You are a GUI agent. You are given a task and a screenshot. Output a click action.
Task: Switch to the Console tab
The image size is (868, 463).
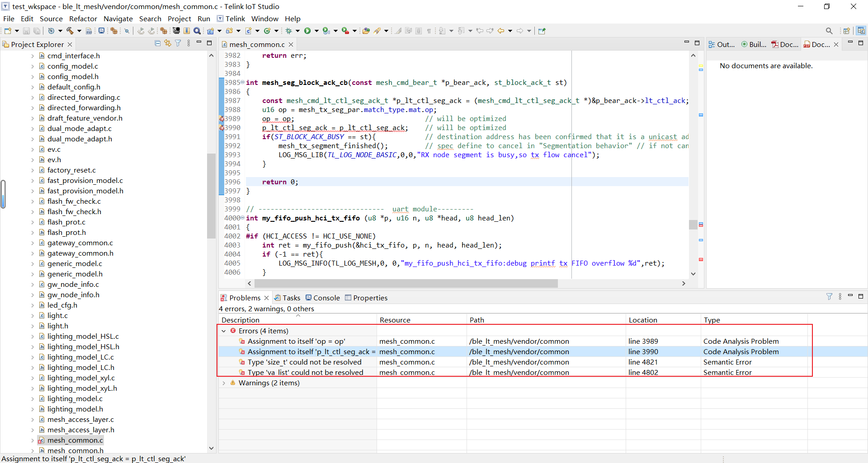coord(322,298)
